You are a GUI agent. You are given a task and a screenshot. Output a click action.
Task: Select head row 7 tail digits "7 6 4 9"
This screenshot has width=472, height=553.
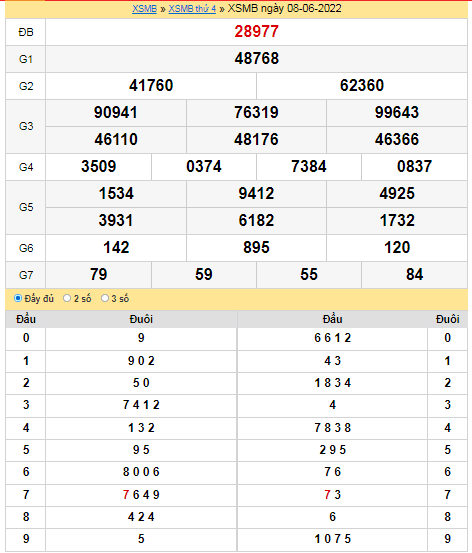(x=141, y=495)
